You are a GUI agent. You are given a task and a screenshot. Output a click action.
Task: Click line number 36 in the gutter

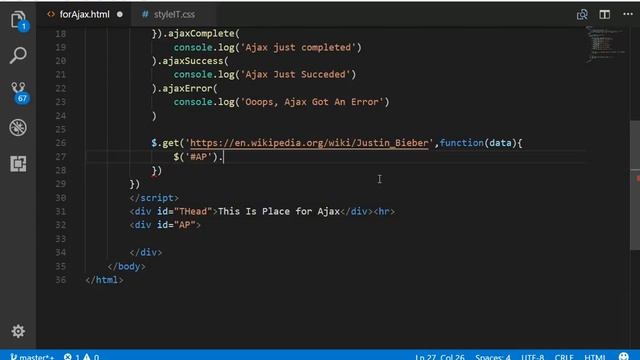point(61,280)
